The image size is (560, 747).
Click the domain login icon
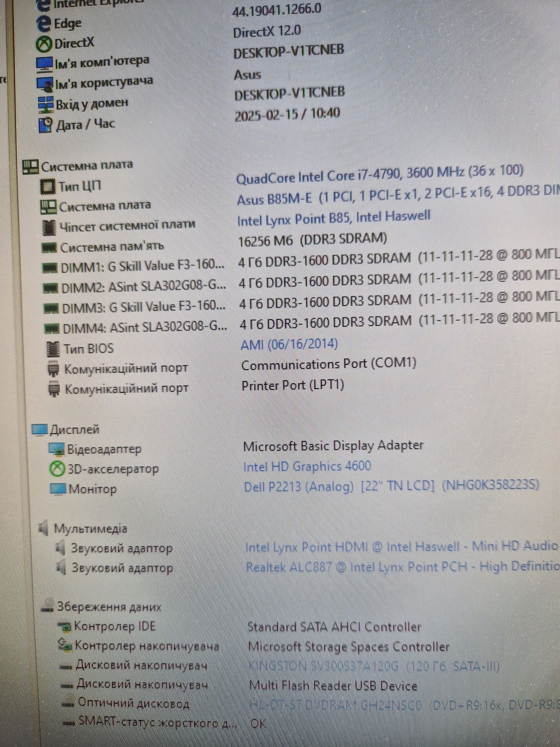coord(46,105)
